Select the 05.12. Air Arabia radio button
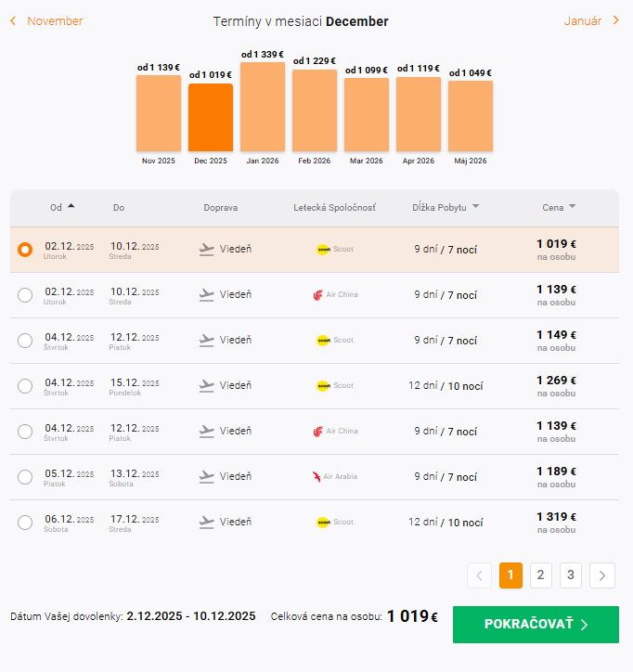Viewport: 633px width, 672px height. (x=25, y=477)
